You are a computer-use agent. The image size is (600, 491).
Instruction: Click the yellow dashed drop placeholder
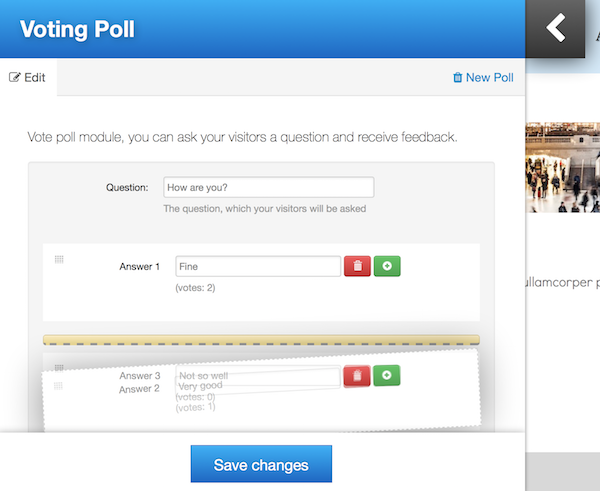coord(261,340)
